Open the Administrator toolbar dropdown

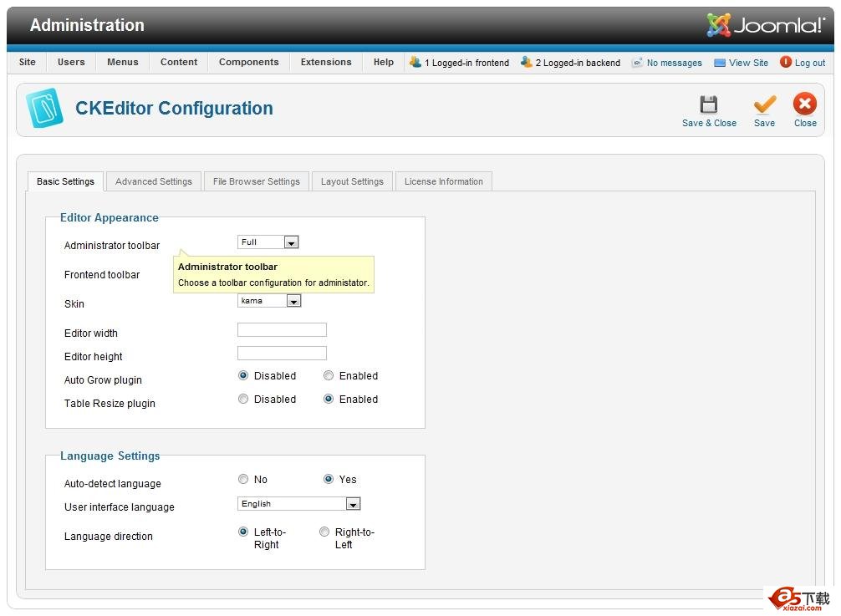291,242
